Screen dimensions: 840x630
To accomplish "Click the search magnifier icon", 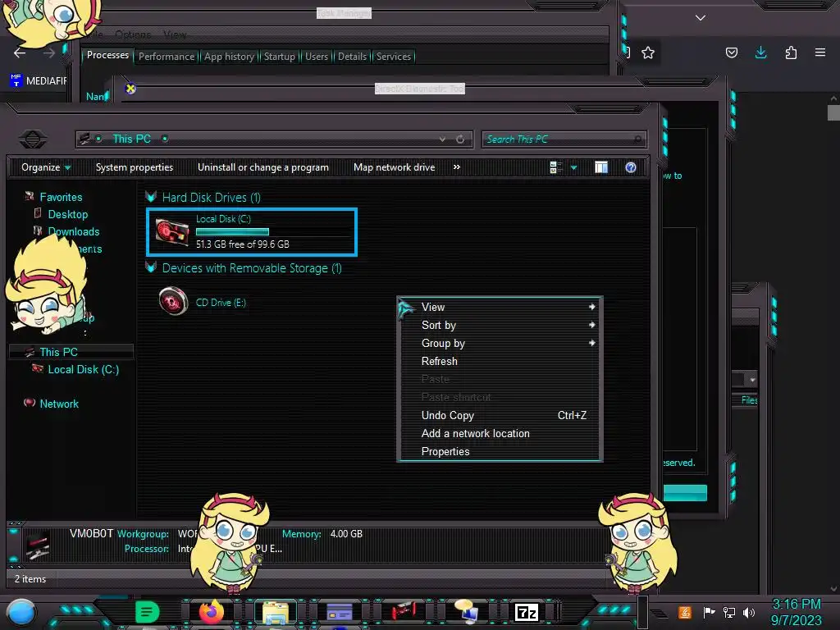I will pyautogui.click(x=637, y=139).
